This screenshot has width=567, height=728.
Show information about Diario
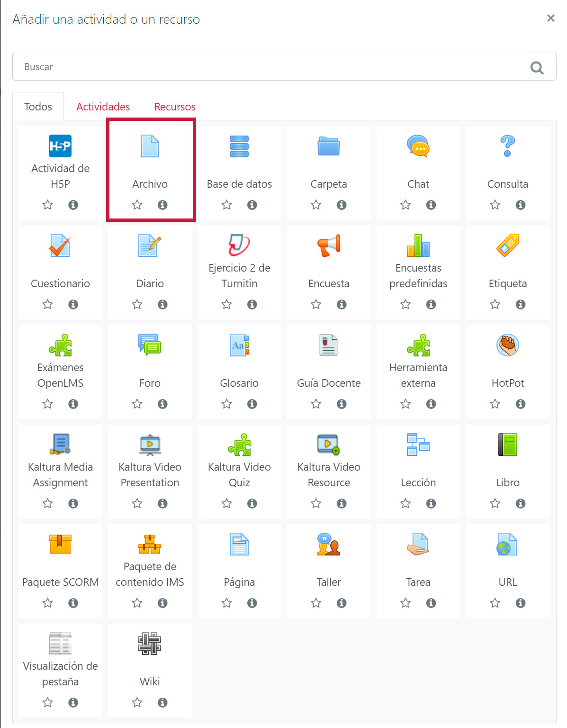[162, 304]
